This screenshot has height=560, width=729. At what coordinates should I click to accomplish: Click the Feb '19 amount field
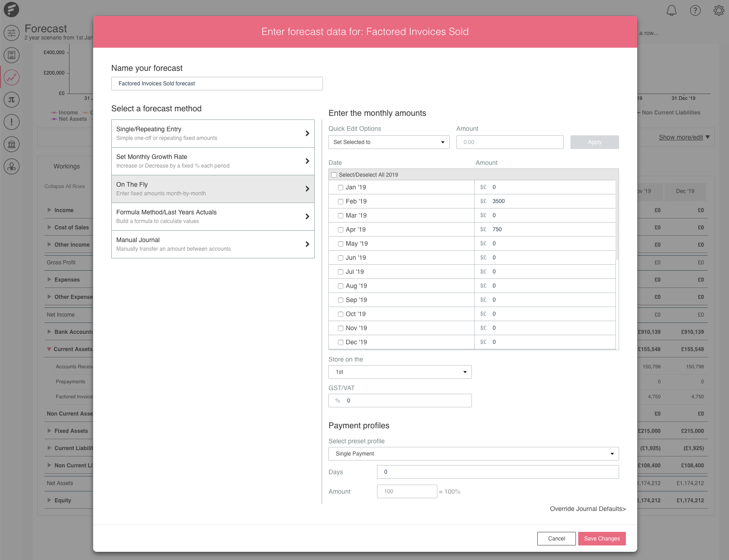tap(545, 201)
